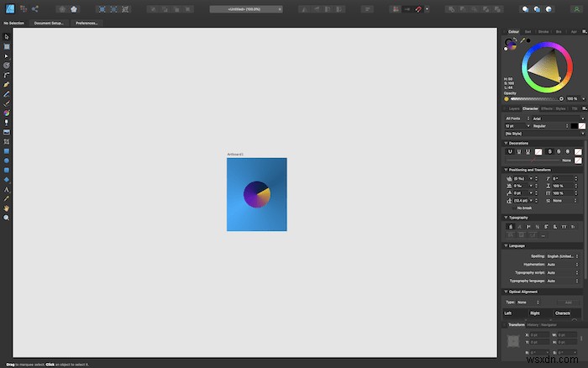588x368 pixels.
Task: Swap the fill and stroke colours
Action: (x=515, y=39)
